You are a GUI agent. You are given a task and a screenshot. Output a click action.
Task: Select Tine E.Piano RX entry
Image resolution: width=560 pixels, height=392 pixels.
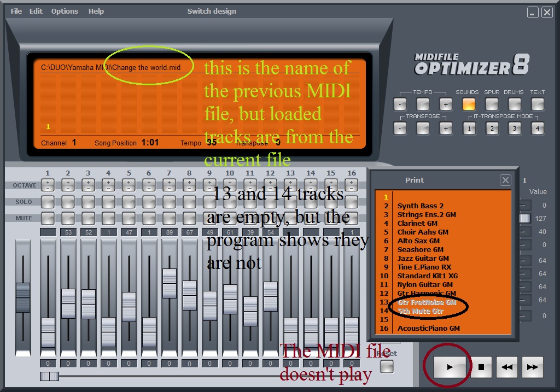pos(424,267)
